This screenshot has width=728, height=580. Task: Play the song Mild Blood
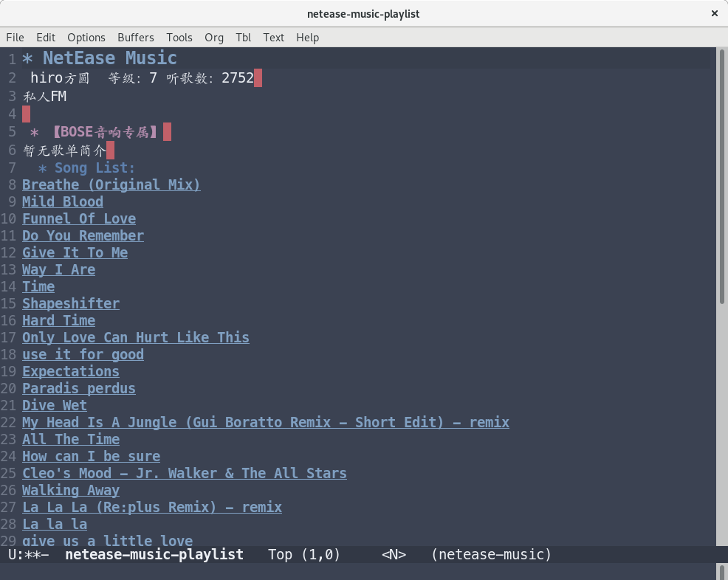63,202
